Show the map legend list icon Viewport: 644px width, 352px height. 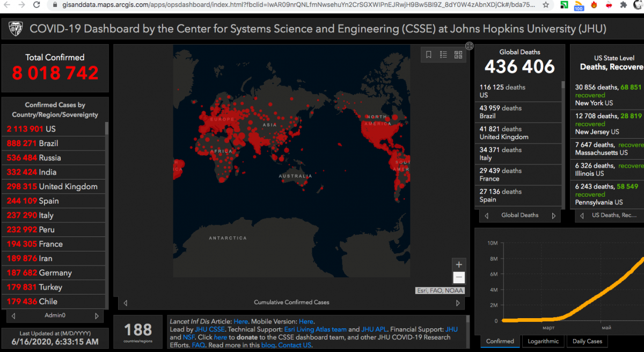(x=443, y=54)
